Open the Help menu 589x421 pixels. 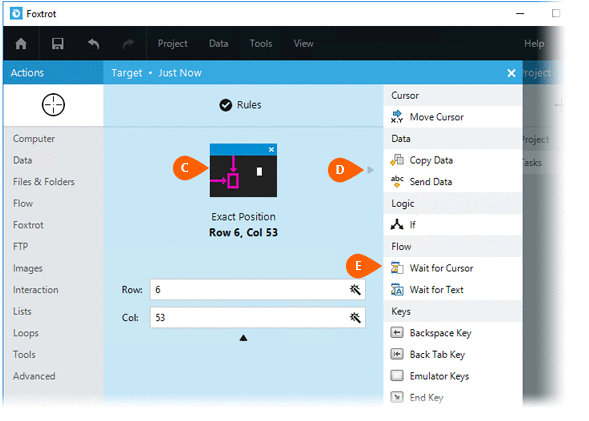click(x=534, y=44)
